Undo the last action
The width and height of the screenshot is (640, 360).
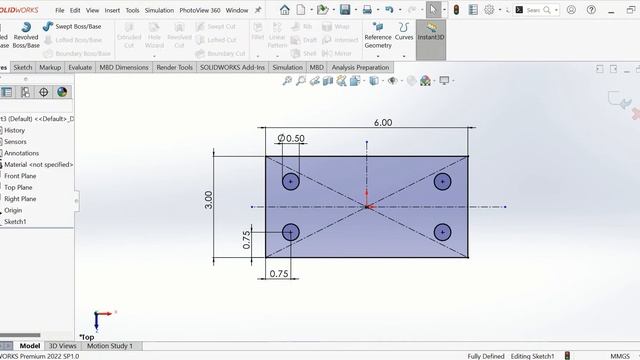pos(389,10)
